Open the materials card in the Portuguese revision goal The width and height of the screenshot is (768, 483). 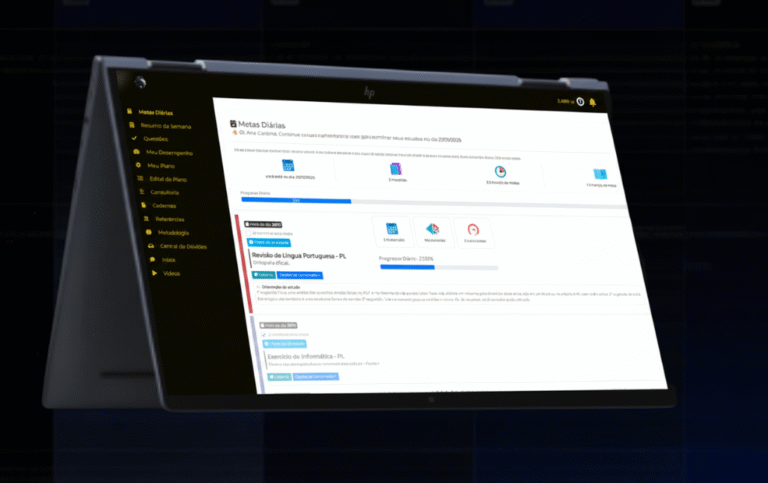coord(392,231)
